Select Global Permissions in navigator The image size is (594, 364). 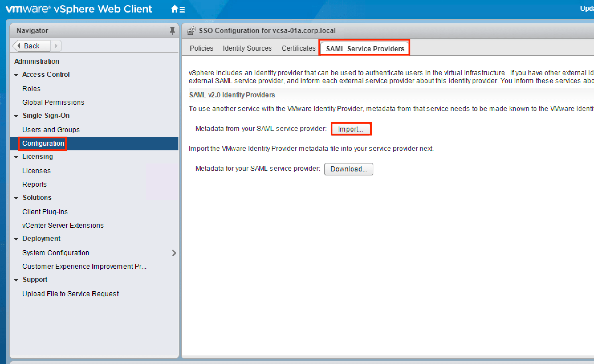[53, 103]
